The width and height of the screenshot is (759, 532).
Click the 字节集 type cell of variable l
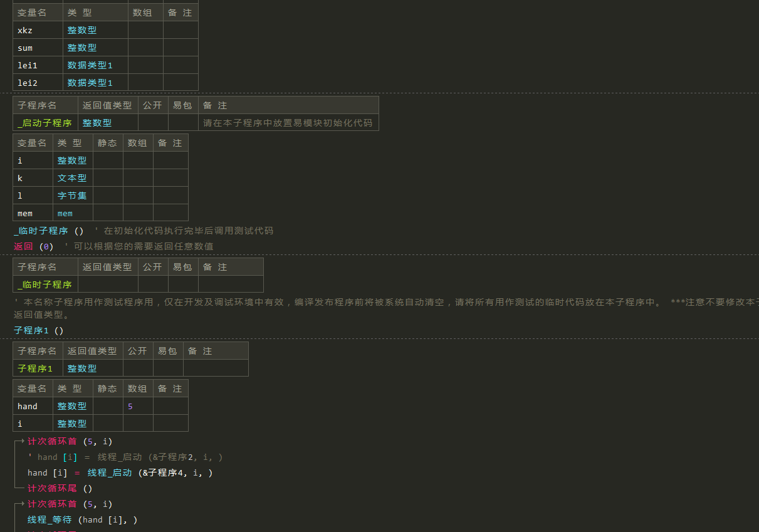[72, 196]
